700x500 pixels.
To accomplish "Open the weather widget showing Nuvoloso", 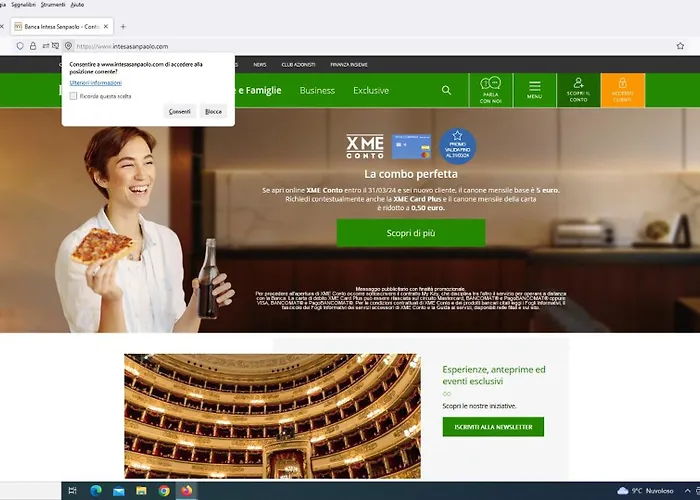I will point(645,491).
